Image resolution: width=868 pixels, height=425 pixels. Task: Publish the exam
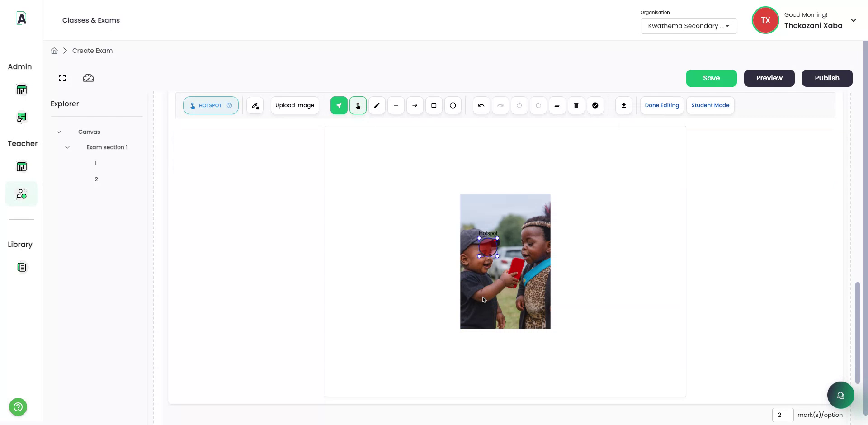[826, 78]
